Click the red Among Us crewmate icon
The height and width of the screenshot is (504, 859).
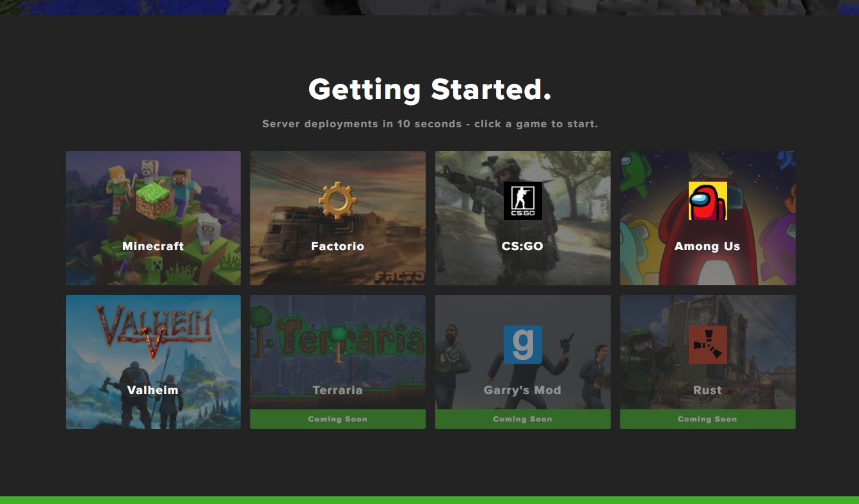point(707,200)
